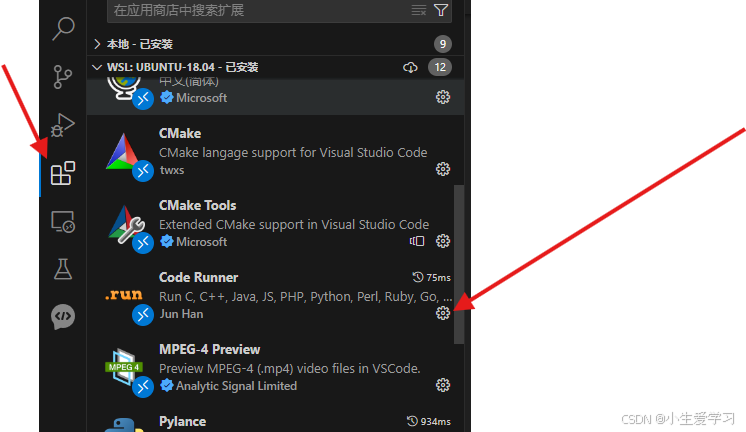Select the MPEG-4 Preview extension title
Viewport: 746px width, 432px height.
click(x=209, y=350)
